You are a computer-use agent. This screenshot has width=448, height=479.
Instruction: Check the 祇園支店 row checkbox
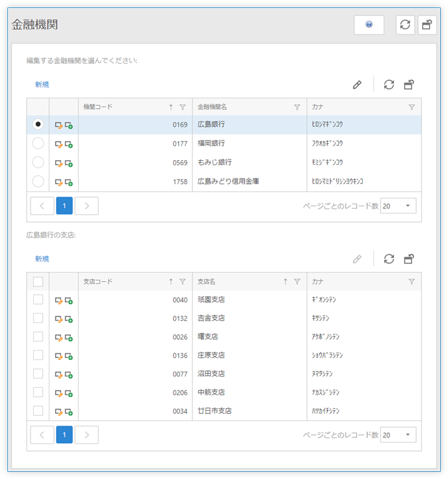click(x=38, y=299)
